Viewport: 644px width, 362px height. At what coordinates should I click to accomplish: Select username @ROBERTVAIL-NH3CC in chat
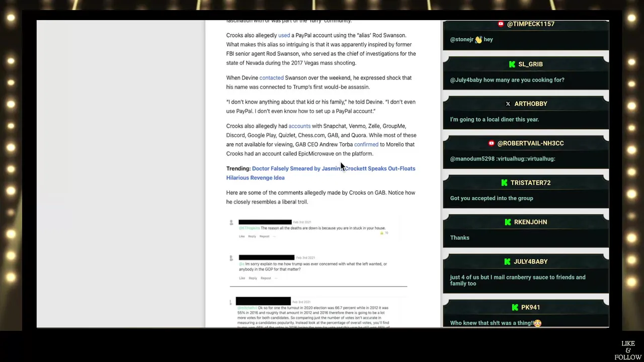click(x=530, y=143)
